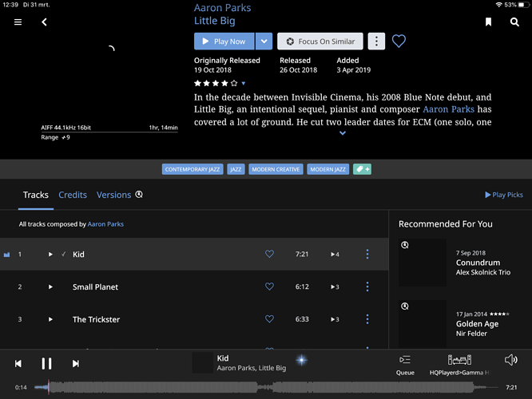Select The Trickster track title
The image size is (532, 399).
pos(96,319)
